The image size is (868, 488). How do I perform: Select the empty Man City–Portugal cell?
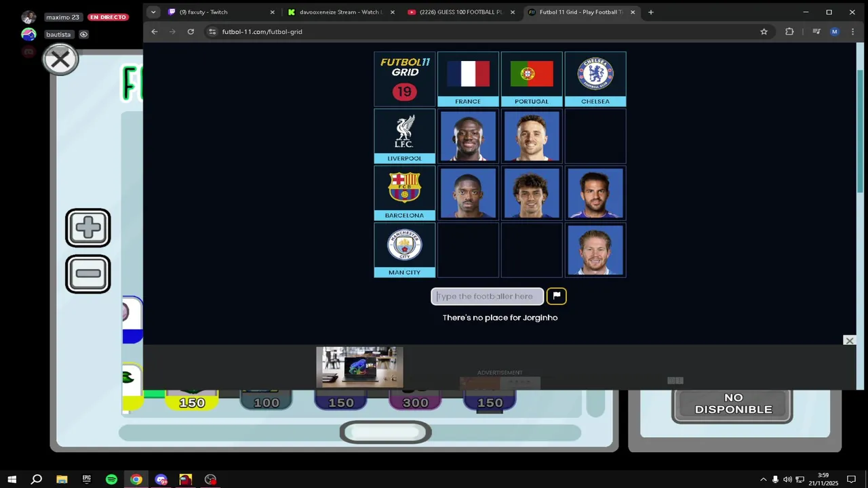pos(532,250)
